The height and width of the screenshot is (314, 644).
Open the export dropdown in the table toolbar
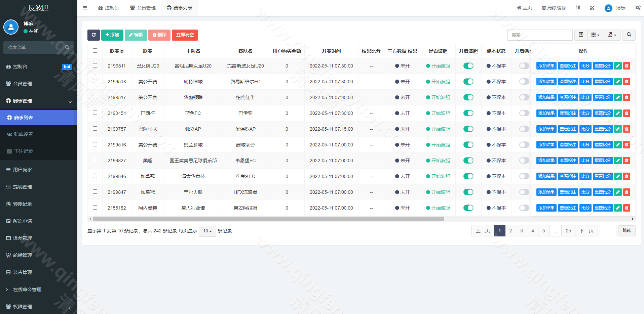coord(612,35)
